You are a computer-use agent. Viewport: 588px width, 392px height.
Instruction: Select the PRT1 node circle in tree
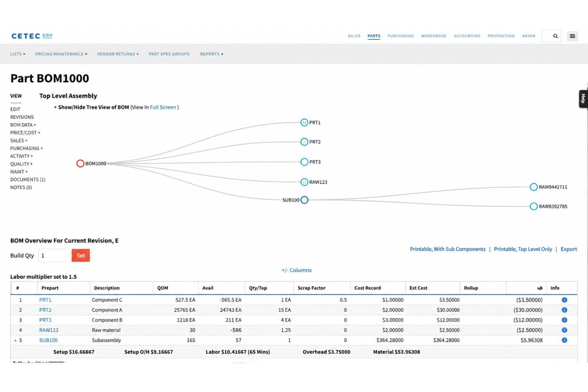(x=304, y=122)
